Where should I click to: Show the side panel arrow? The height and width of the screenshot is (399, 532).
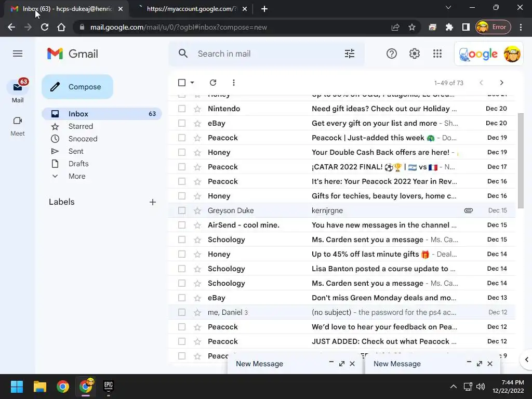coord(526,360)
